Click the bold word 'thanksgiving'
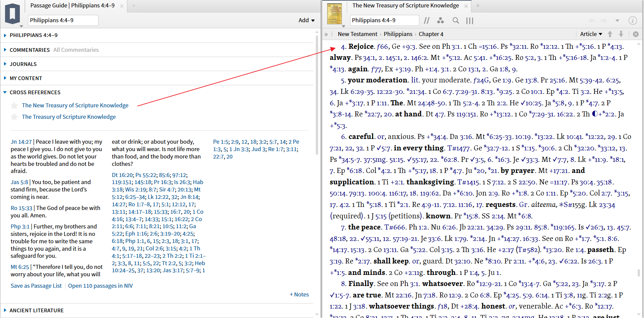The image size is (644, 318). coord(430,182)
